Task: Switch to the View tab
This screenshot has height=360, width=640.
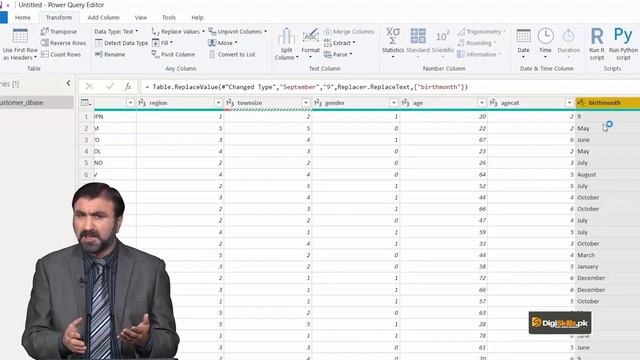Action: tap(141, 18)
